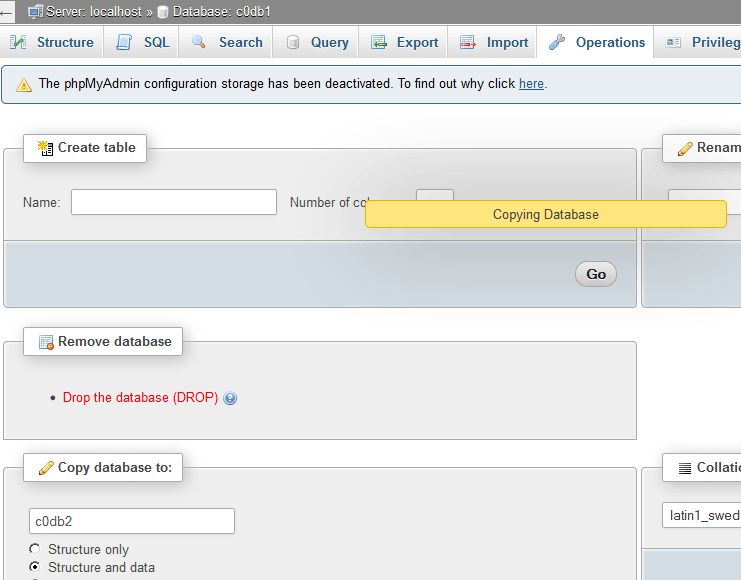Click the 'here' link in warning
The width and height of the screenshot is (741, 580).
531,84
